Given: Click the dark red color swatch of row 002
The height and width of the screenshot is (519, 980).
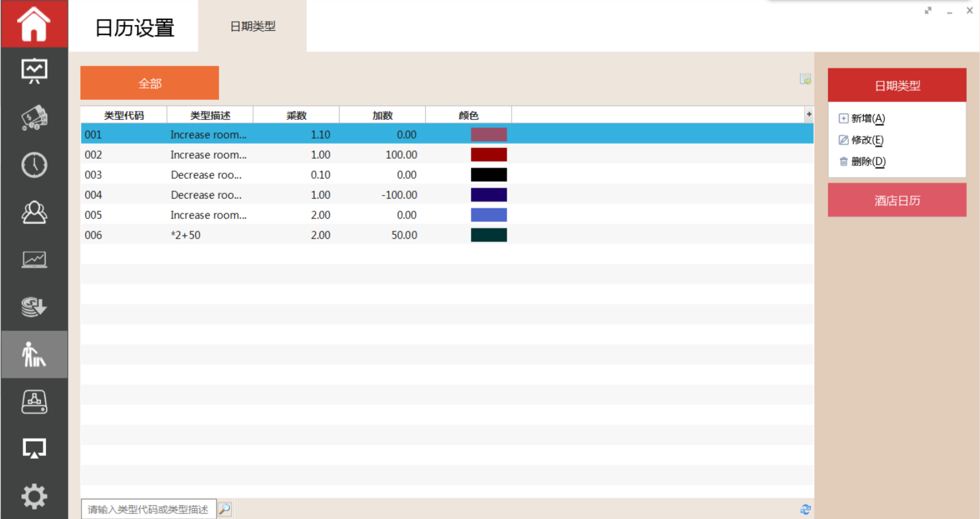Looking at the screenshot, I should coord(488,155).
